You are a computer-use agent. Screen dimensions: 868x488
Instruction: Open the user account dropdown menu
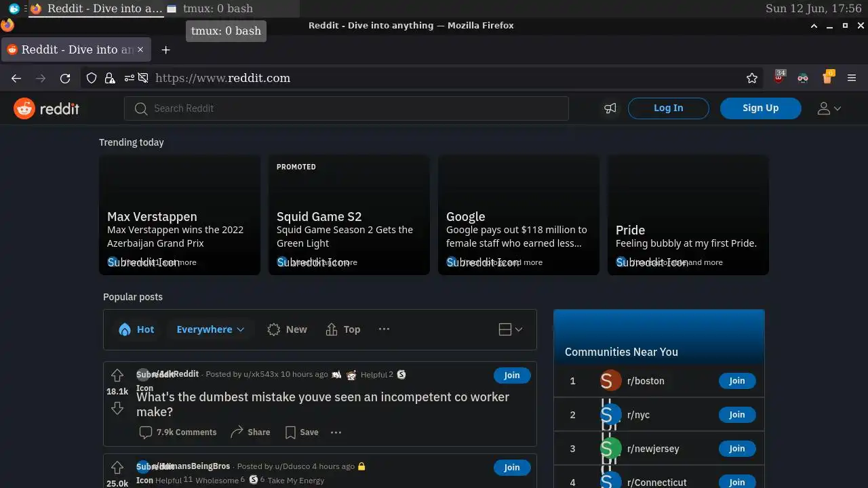tap(829, 108)
